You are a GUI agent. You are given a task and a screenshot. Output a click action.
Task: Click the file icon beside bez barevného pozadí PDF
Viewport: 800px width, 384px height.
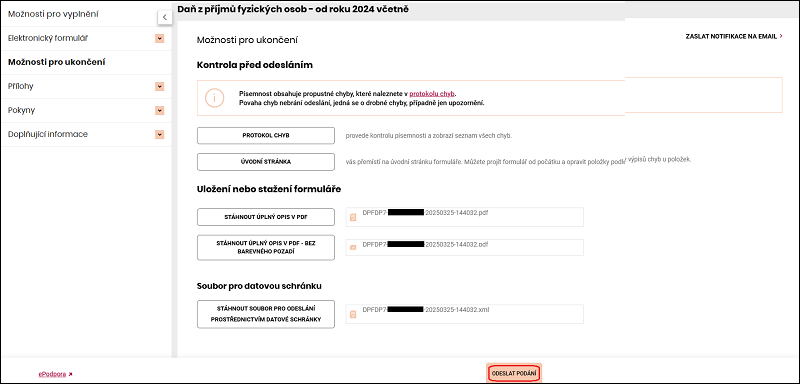(x=353, y=247)
